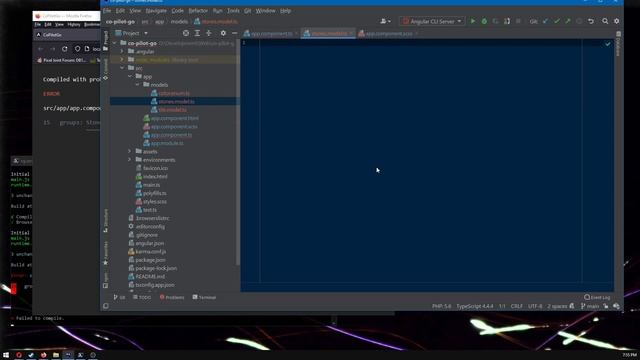Open the Refactor menu
This screenshot has width=640, height=360.
click(x=198, y=11)
